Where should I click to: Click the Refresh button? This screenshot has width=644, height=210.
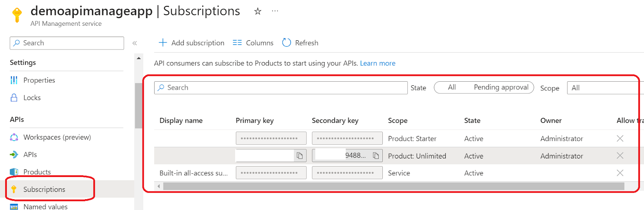(300, 43)
